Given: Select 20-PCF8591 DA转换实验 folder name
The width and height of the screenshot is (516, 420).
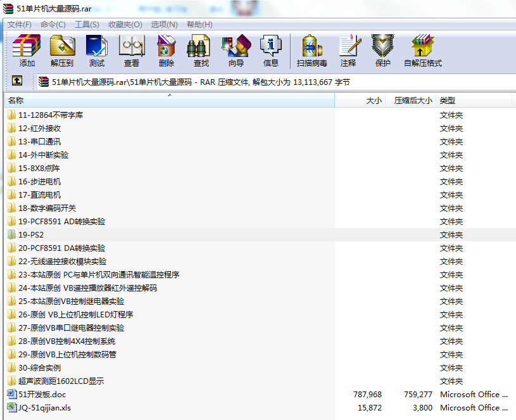Looking at the screenshot, I should (62, 248).
